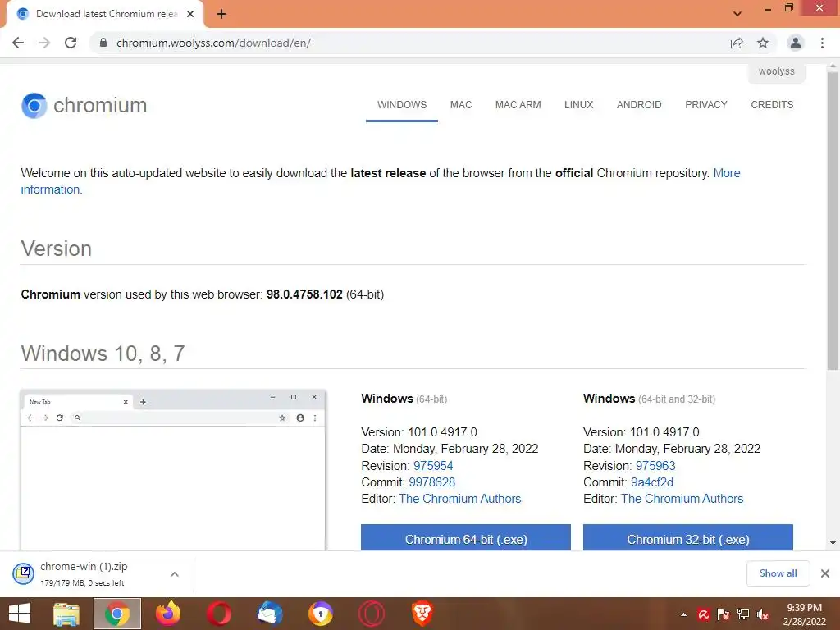Open the clock showing 9:39 PM
Screen dimensions: 840x630
804,614
